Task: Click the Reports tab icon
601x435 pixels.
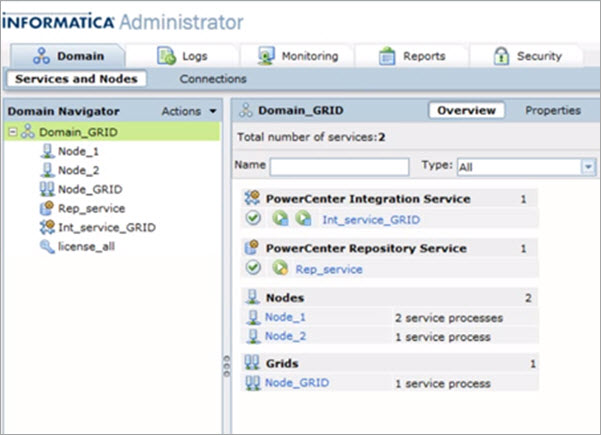Action: 387,56
